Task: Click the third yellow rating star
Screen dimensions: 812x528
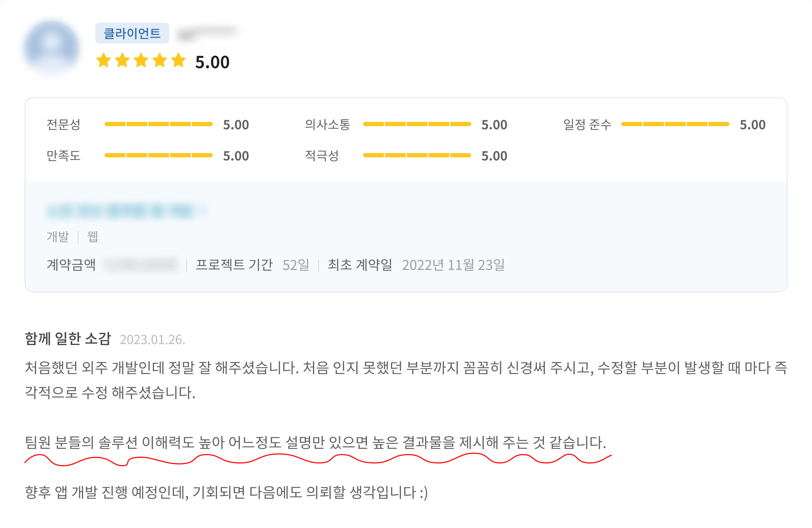Action: (141, 61)
